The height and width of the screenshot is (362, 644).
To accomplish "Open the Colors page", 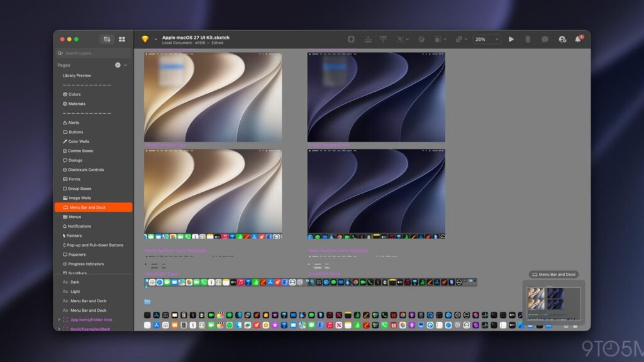I will [x=72, y=94].
